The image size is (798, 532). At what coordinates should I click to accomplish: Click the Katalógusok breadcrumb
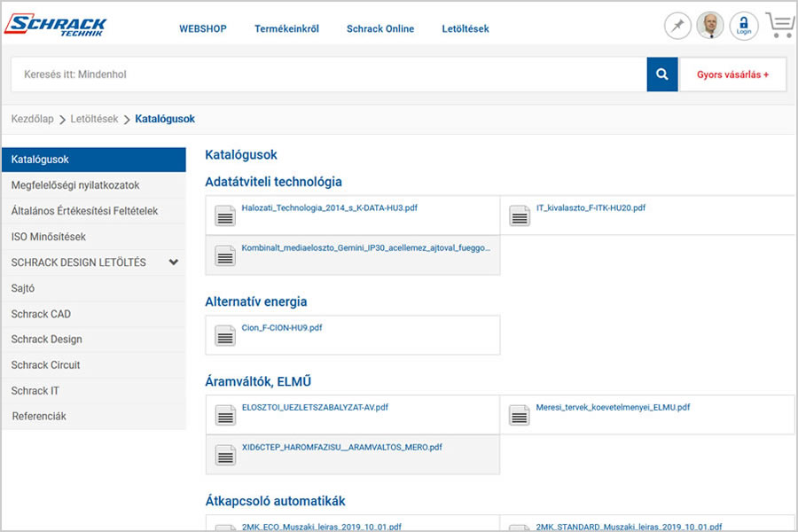coord(165,119)
